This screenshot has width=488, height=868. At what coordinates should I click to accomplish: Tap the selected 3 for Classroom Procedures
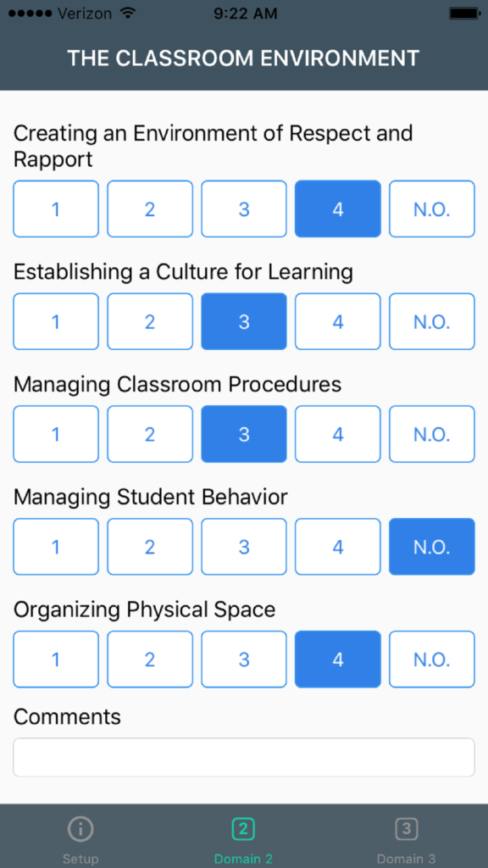(244, 434)
